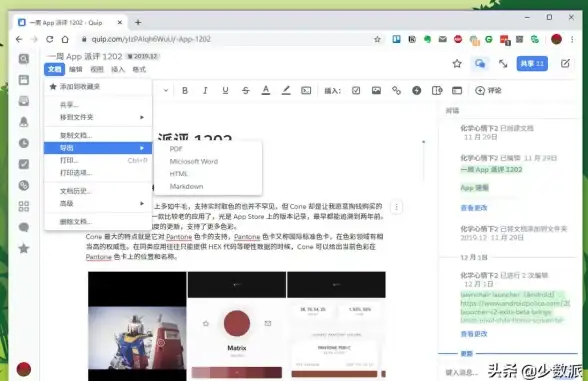This screenshot has height=381, width=588.
Task: Expand the 高级 submenu
Action: point(98,204)
